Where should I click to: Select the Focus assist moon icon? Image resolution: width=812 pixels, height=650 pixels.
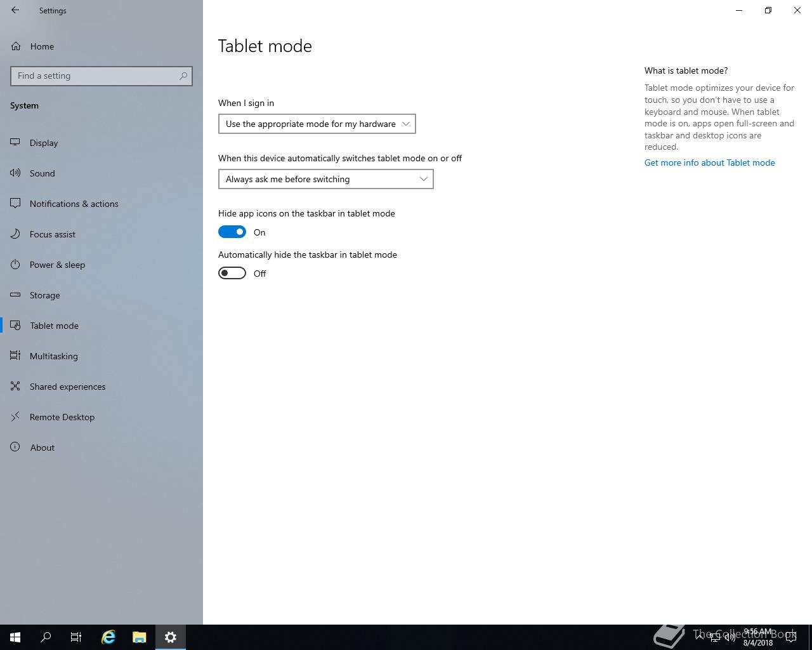coord(15,234)
